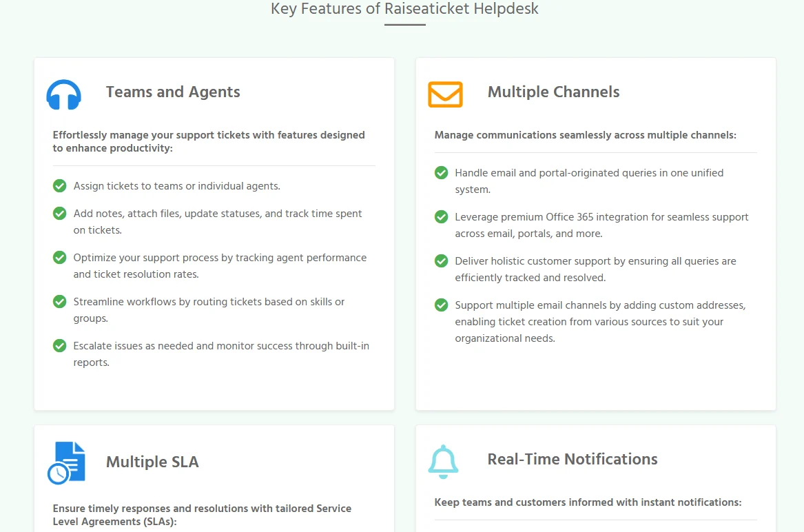The height and width of the screenshot is (532, 804).
Task: Click 'Support multiple email channels by adding' text
Action: (601, 322)
